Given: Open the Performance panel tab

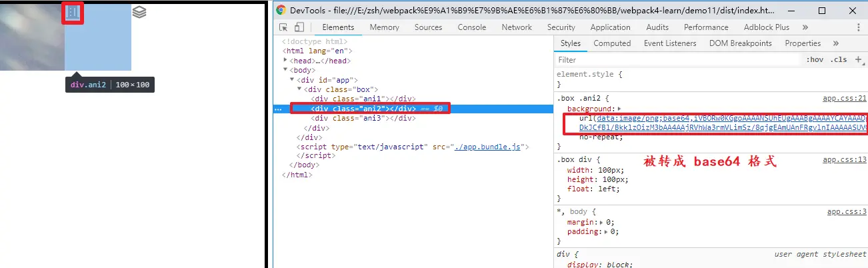Looking at the screenshot, I should [x=706, y=27].
